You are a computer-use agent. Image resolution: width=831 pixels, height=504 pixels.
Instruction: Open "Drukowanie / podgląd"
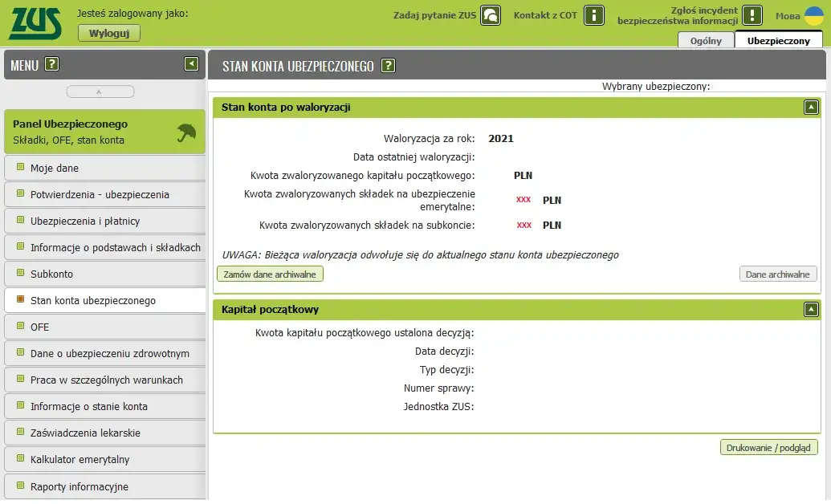coord(770,448)
